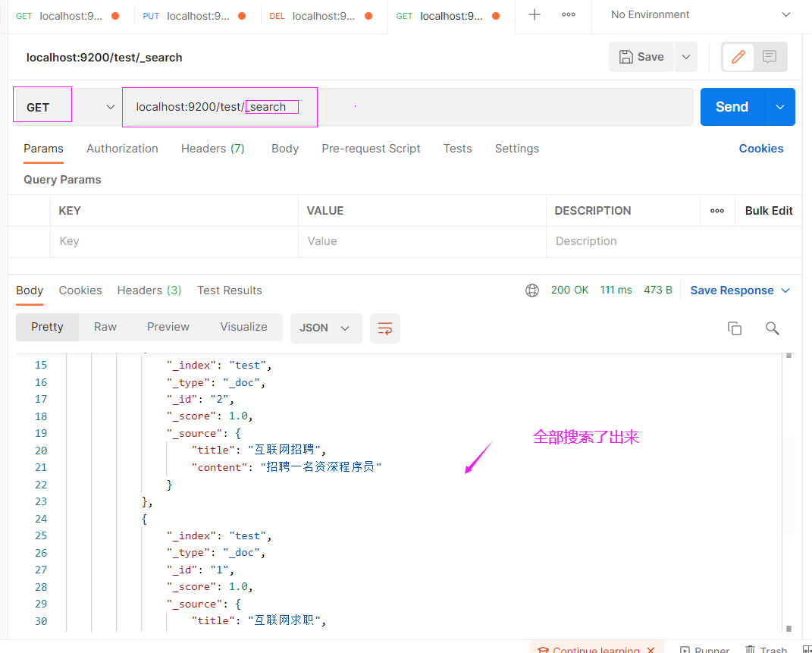The width and height of the screenshot is (812, 653).
Task: Open the Save options dropdown arrow
Action: click(685, 57)
